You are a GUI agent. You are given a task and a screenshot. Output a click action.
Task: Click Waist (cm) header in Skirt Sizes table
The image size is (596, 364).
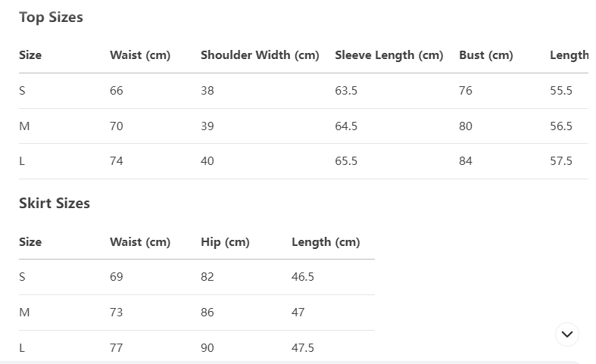[x=140, y=242]
